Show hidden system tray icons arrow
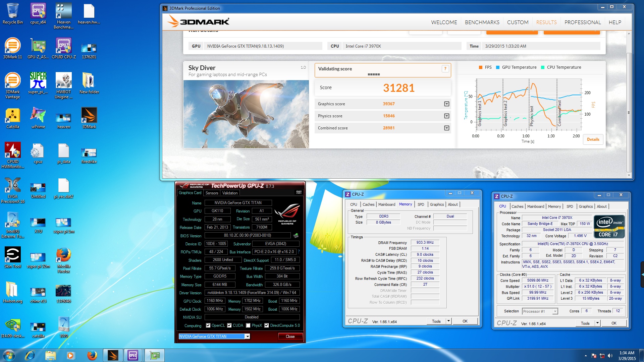 [x=586, y=356]
